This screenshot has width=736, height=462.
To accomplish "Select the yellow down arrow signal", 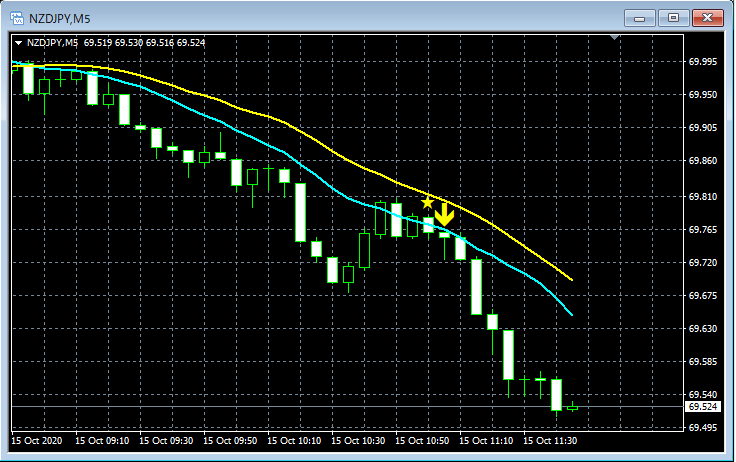I will [x=444, y=214].
